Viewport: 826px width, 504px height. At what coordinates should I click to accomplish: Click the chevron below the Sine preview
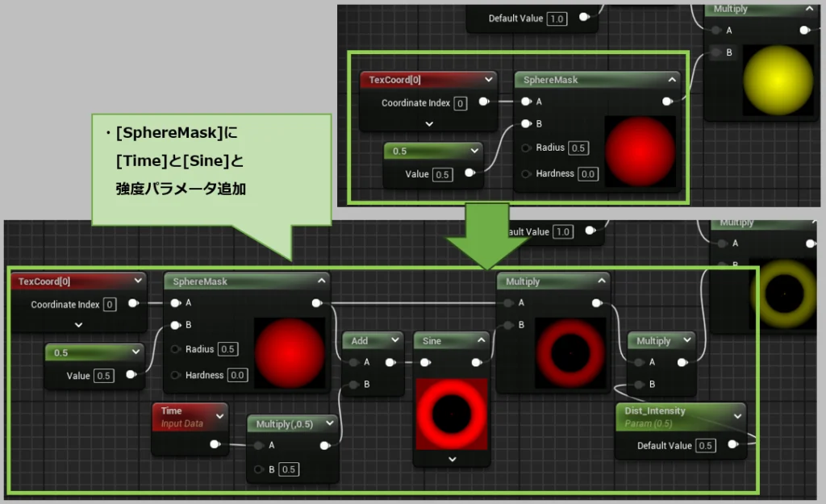pyautogui.click(x=452, y=459)
